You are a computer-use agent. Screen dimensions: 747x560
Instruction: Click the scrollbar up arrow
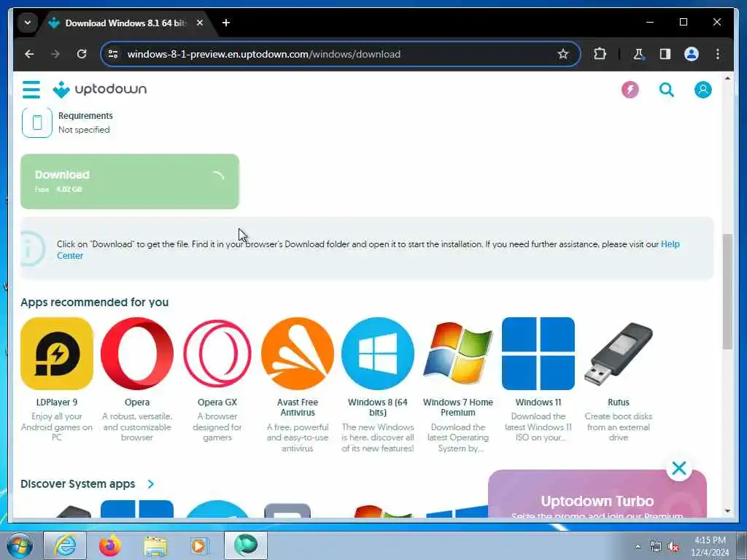(x=727, y=78)
